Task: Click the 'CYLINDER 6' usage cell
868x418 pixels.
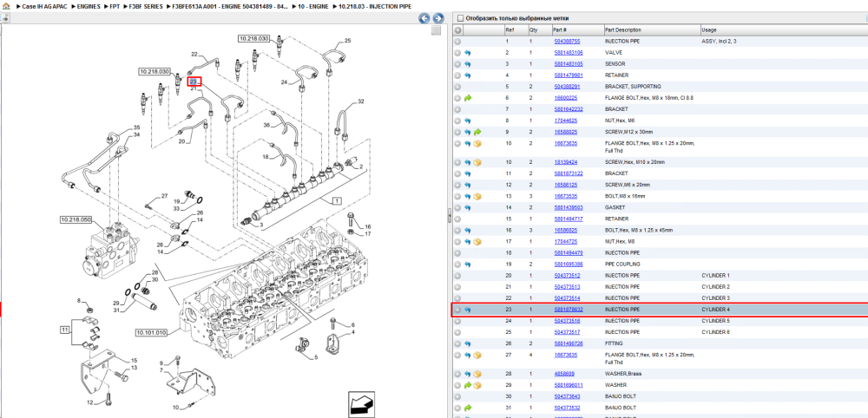Action: coord(716,332)
